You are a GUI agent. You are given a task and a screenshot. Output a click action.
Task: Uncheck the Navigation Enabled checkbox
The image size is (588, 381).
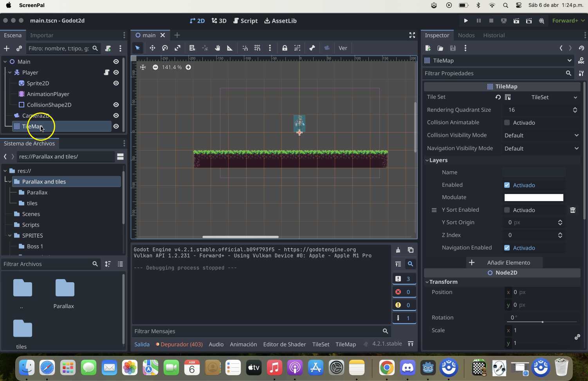[x=507, y=248]
